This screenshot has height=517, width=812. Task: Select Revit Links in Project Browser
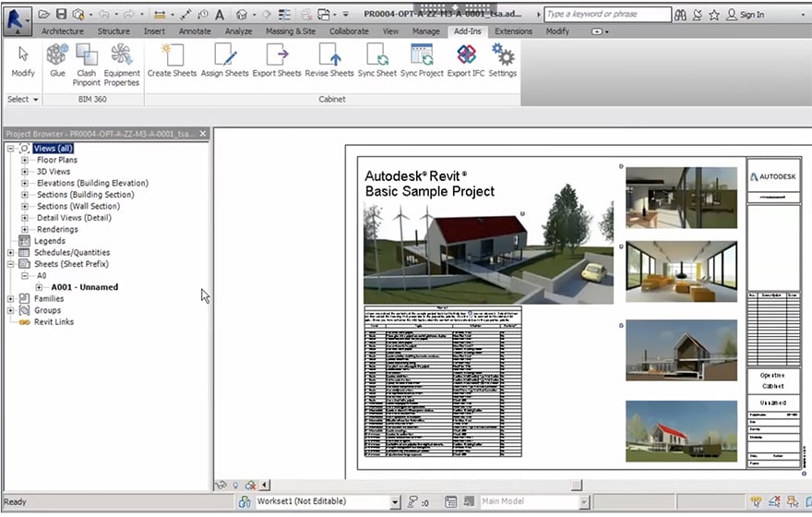pyautogui.click(x=54, y=322)
